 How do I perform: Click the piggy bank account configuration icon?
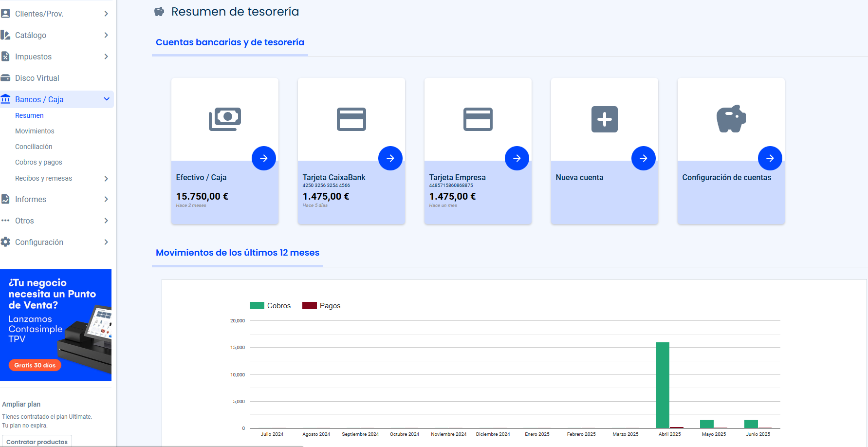731,119
